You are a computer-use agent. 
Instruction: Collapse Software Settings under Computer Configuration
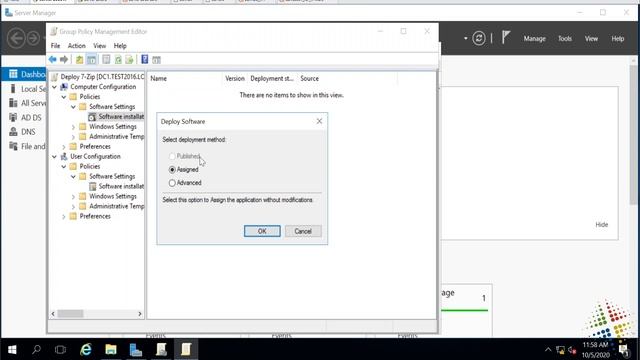pyautogui.click(x=73, y=107)
